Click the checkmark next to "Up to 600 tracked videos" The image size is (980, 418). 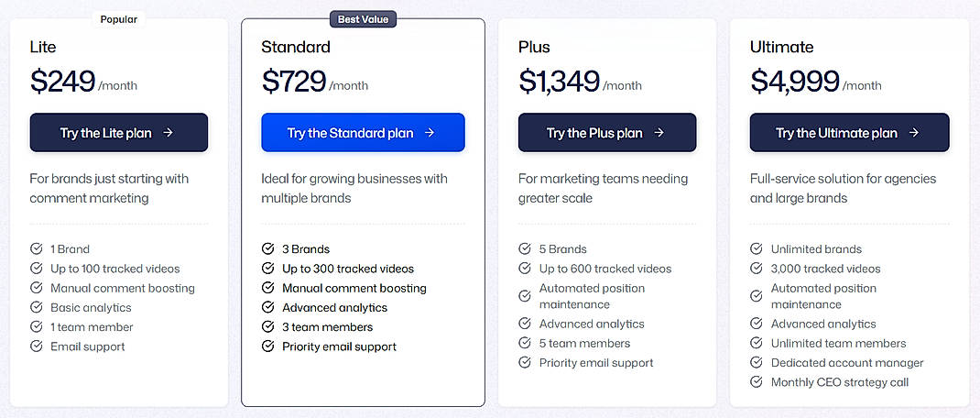525,269
